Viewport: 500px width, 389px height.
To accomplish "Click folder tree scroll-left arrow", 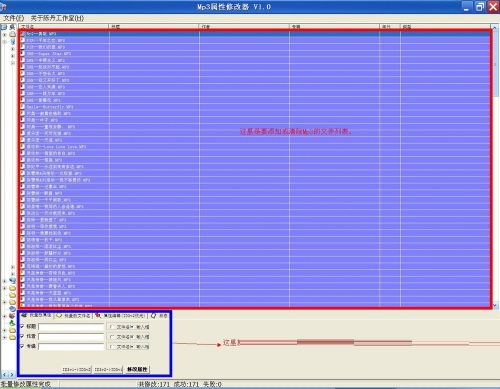I will coord(4,375).
